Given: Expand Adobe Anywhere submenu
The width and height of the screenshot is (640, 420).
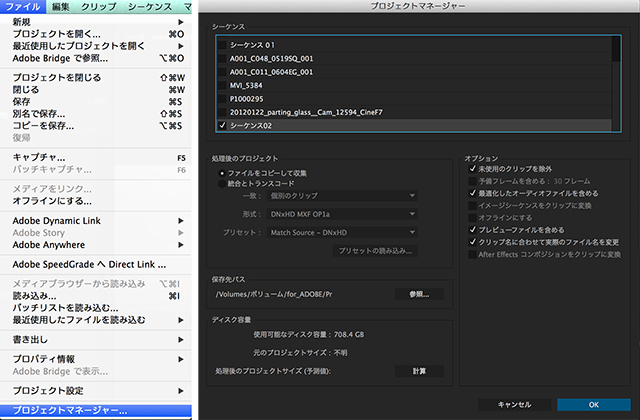Looking at the screenshot, I should coord(96,245).
